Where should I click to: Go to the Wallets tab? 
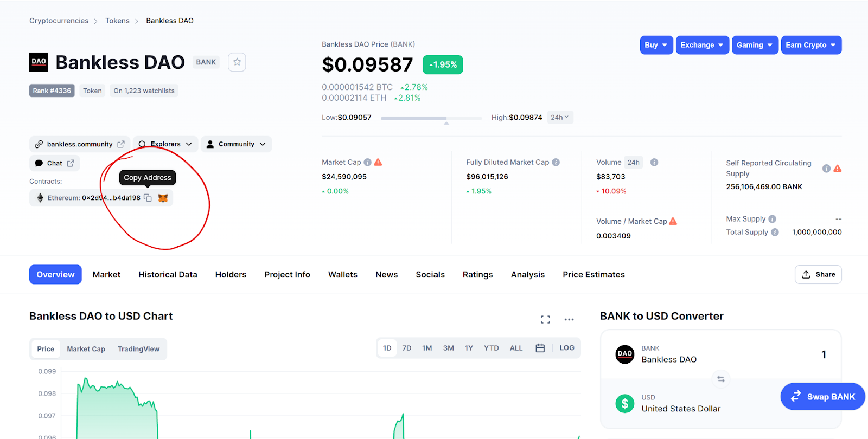(x=343, y=274)
